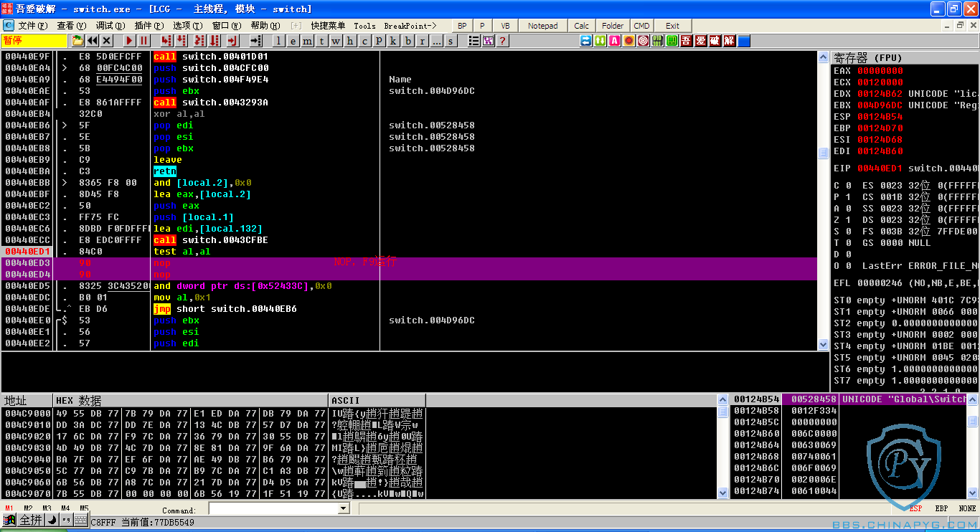Select disassembly row 00440ED1 test al,al
This screenshot has height=532, width=980.
click(x=409, y=252)
